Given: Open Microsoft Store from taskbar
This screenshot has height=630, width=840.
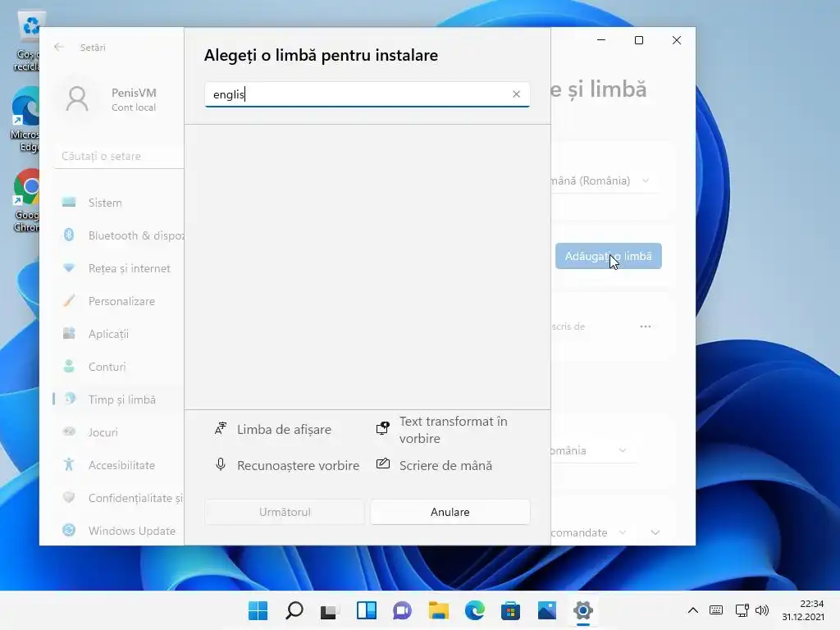Looking at the screenshot, I should pos(510,610).
